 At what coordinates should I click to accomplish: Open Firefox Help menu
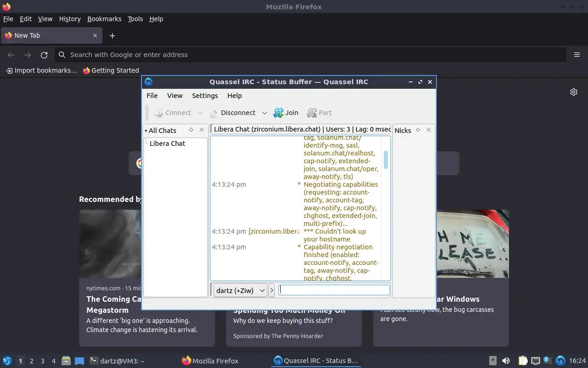[156, 19]
